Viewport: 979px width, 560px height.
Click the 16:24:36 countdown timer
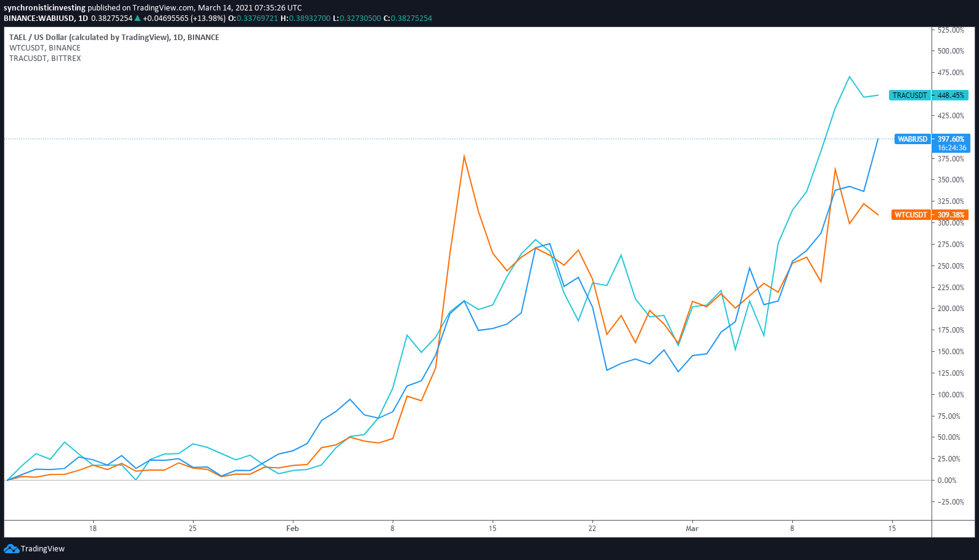952,148
